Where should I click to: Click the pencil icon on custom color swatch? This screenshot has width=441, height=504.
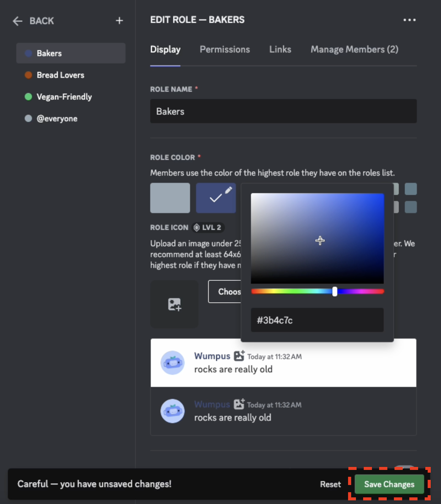pos(229,190)
